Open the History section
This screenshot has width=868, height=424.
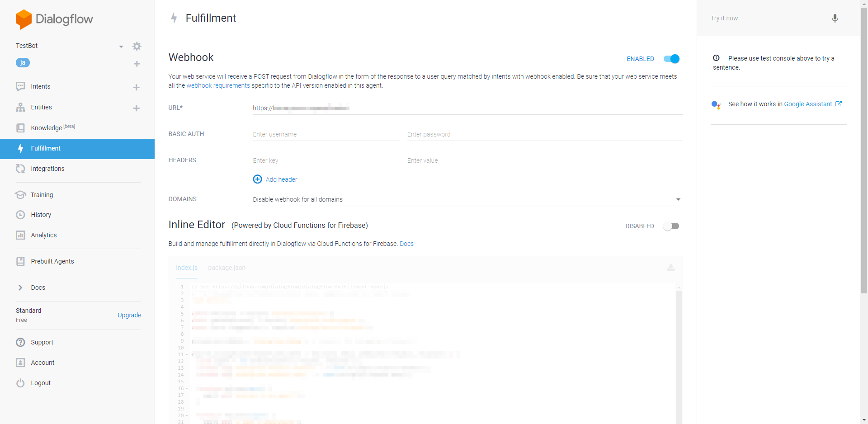coord(41,215)
